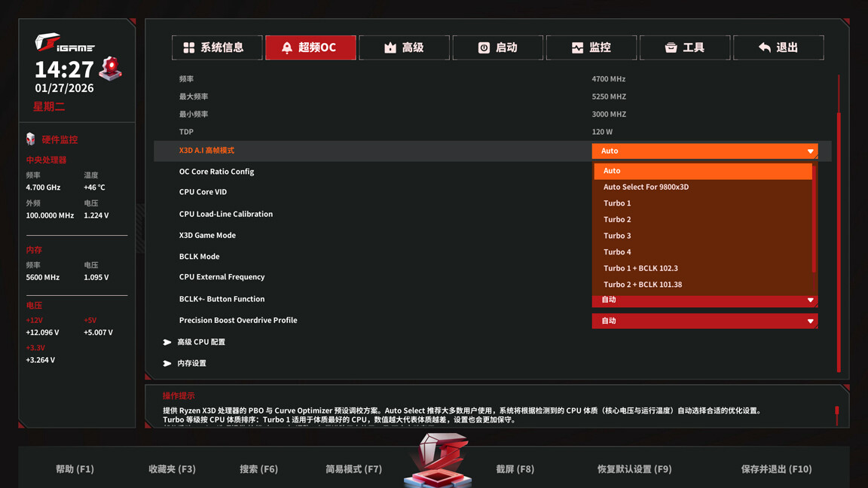868x488 pixels.
Task: Click the siren icon on the 超频OC tab
Action: [x=287, y=47]
